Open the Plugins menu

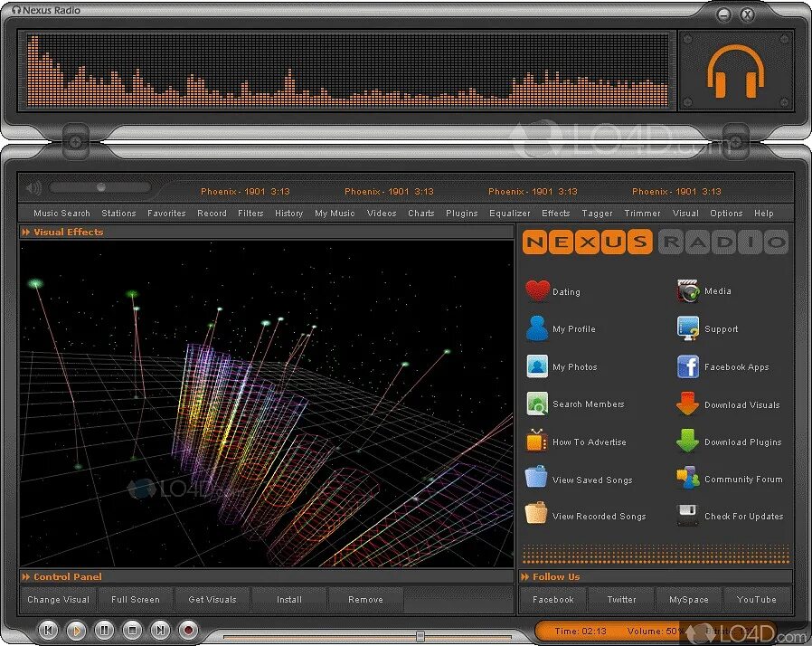(462, 213)
